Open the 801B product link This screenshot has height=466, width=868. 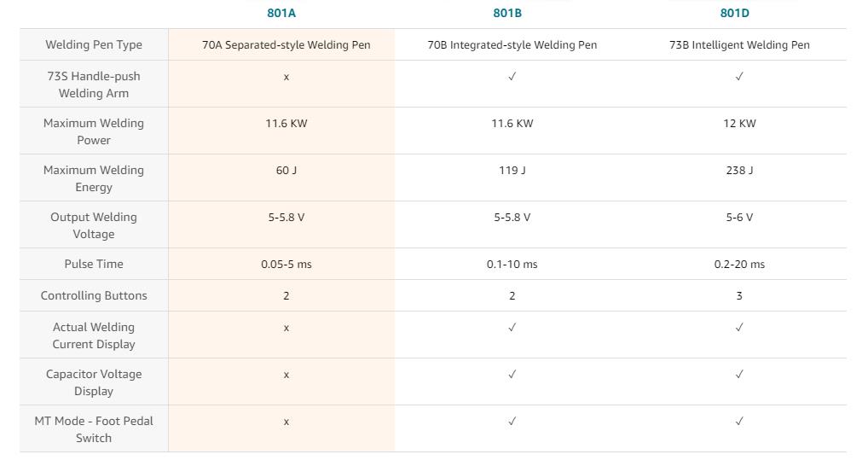click(507, 13)
